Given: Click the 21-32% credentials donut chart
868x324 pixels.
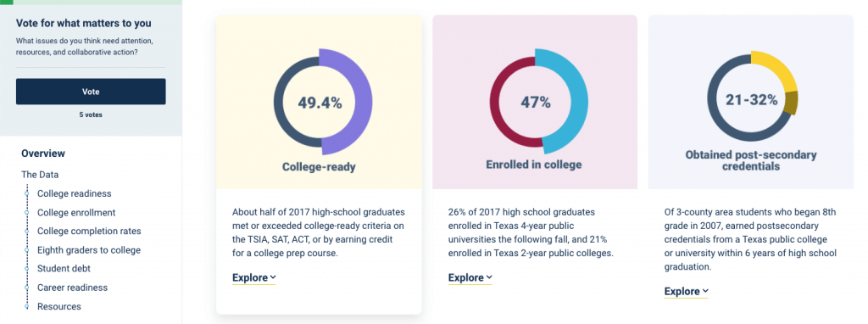Looking at the screenshot, I should pos(752,100).
